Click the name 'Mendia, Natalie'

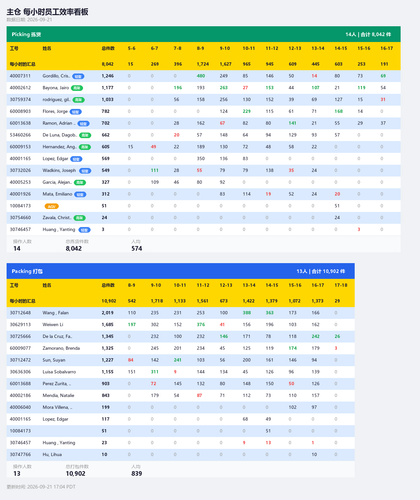(x=58, y=396)
